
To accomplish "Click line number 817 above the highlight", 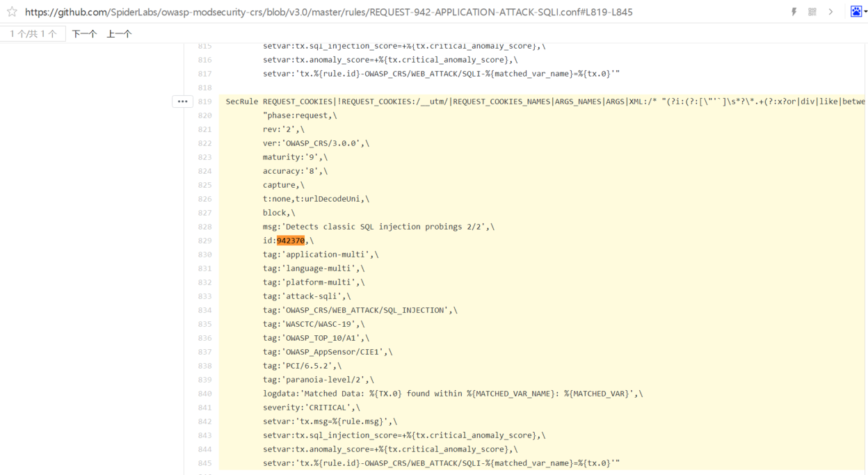I will (x=204, y=74).
